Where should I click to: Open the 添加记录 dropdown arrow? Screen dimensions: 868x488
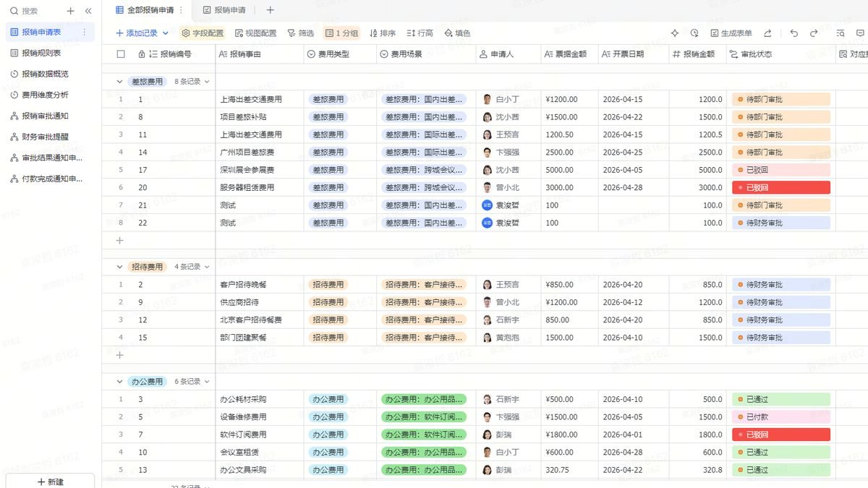(166, 33)
